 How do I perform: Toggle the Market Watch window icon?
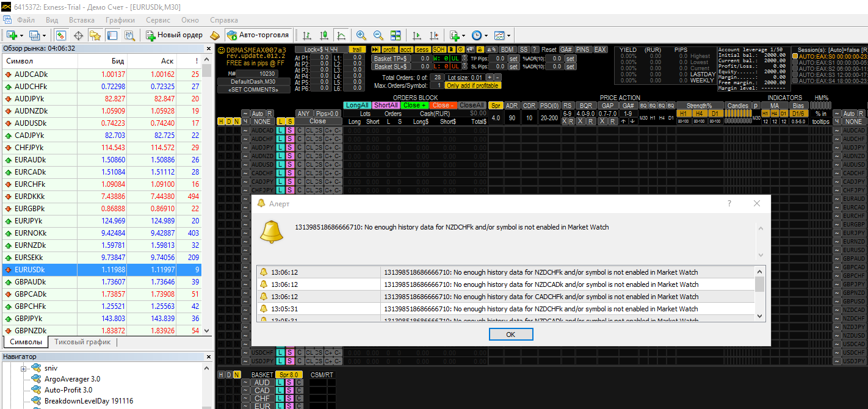(x=60, y=35)
